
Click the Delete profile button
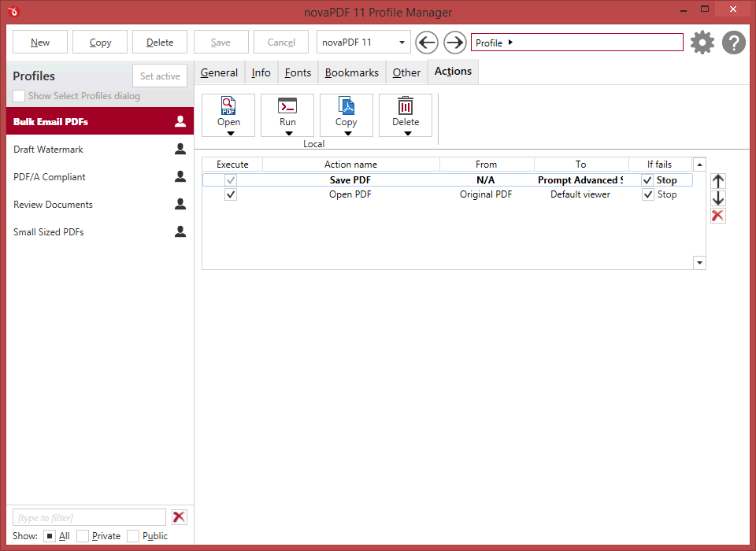(160, 42)
